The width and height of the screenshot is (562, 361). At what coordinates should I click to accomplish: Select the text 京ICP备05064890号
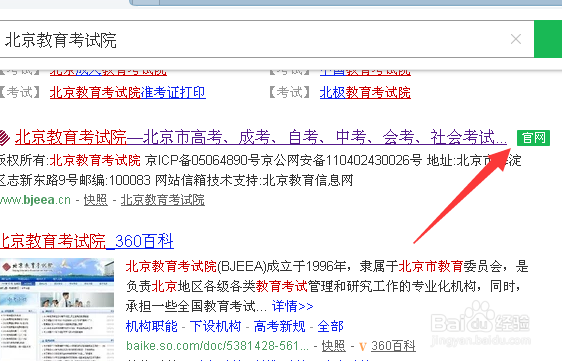[x=202, y=160]
